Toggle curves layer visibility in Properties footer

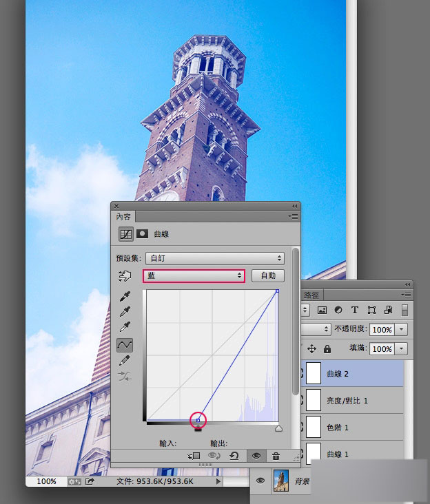(x=256, y=456)
